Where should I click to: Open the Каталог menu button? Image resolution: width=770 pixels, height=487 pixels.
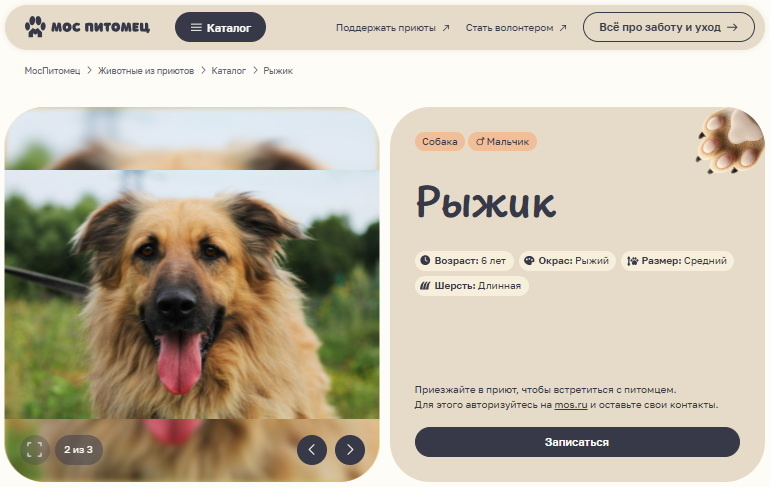point(220,27)
